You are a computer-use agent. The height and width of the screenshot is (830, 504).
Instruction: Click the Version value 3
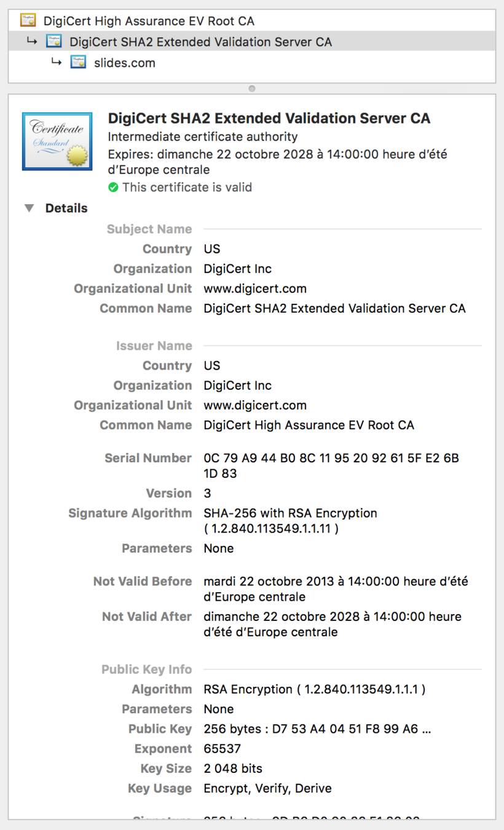(x=207, y=493)
